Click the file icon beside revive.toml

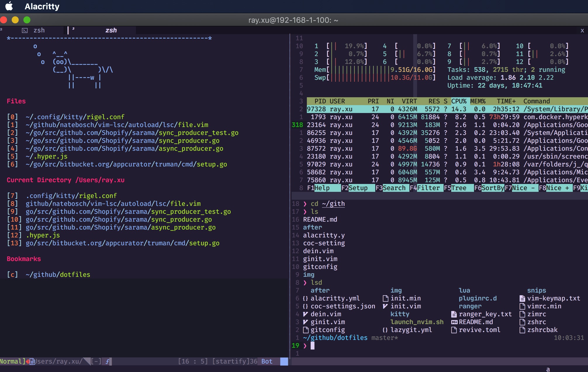[x=454, y=330]
